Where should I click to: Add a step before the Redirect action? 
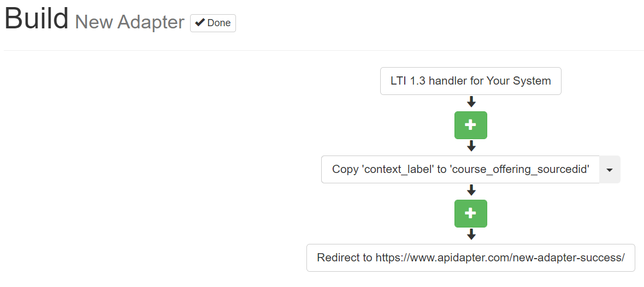pos(470,213)
